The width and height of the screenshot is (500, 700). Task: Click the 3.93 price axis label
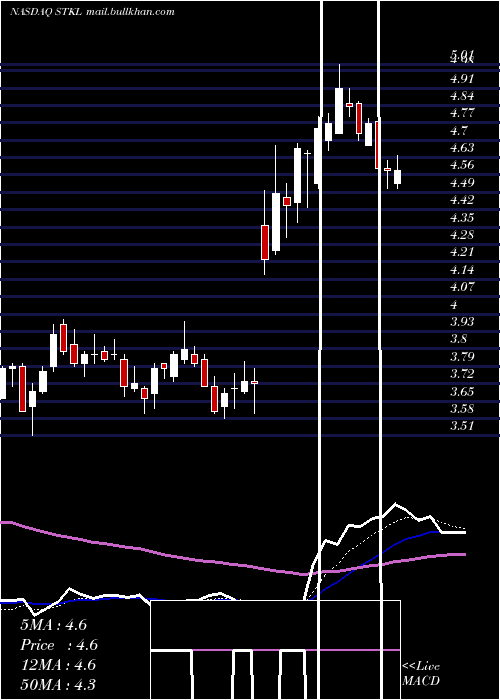[461, 322]
